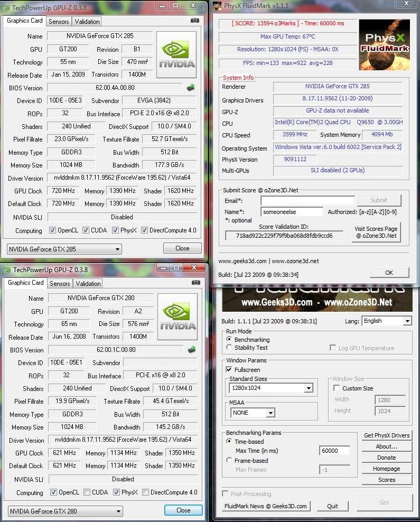This screenshot has height=522, width=420.
Task: Toggle OpenCL checkbox in GTX 285 window
Action: tap(52, 230)
